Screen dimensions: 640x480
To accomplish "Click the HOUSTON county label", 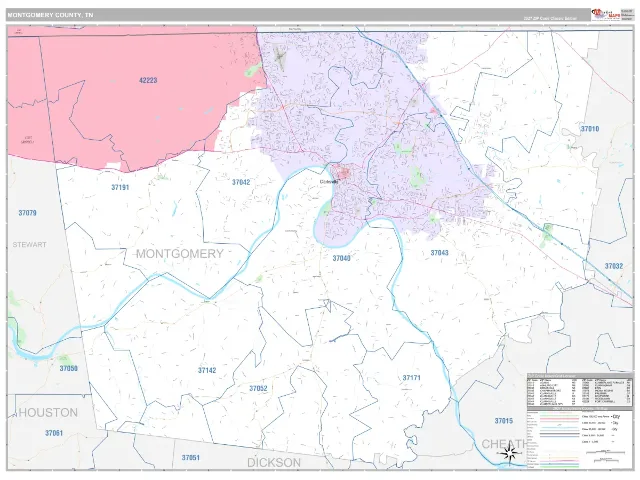I will coord(48,413).
